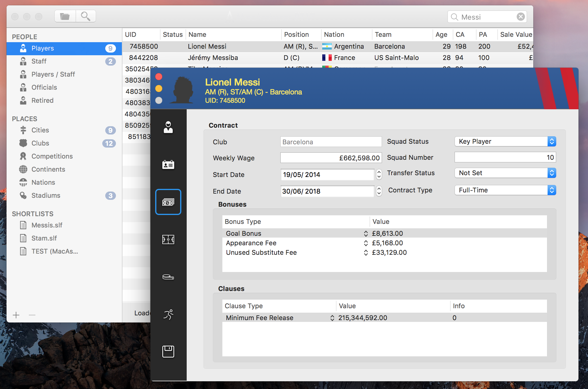588x389 pixels.
Task: Sort by the Sale Value column header
Action: tap(516, 35)
